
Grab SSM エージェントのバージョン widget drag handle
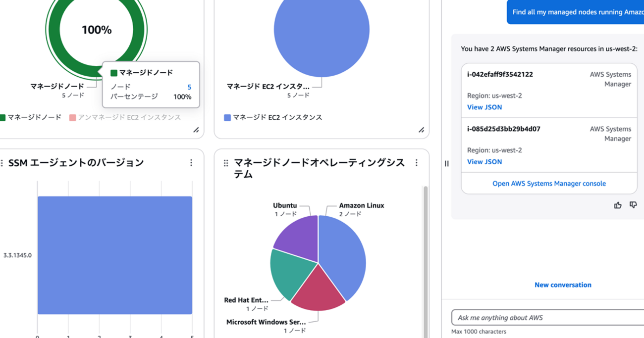coord(2,163)
